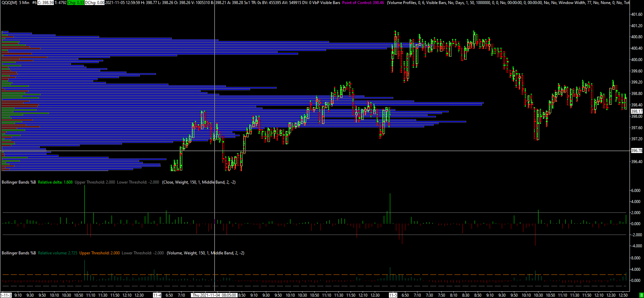Click the 'Thu 2021-11-04 08:05:00' crosshair time label
This screenshot has height=298, width=644.
click(214, 295)
